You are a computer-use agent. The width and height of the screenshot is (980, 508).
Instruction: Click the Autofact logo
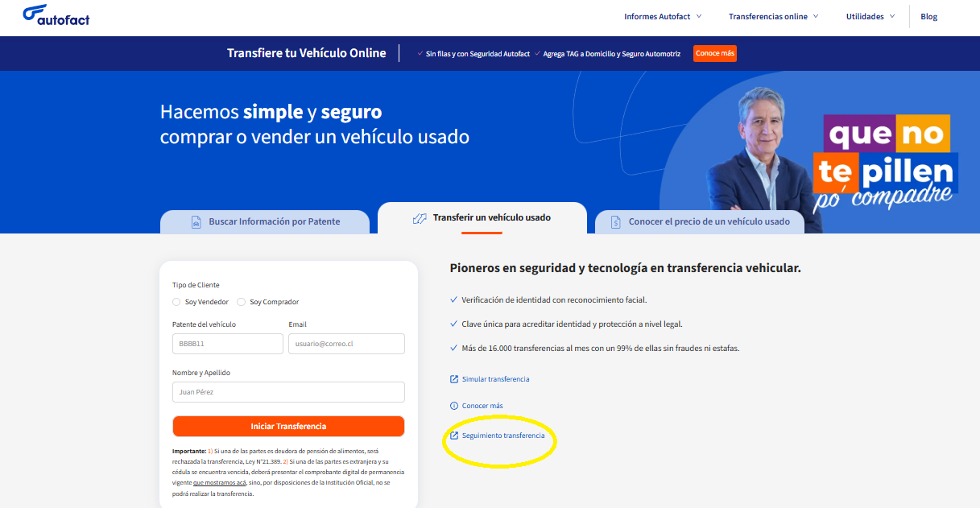[x=56, y=14]
